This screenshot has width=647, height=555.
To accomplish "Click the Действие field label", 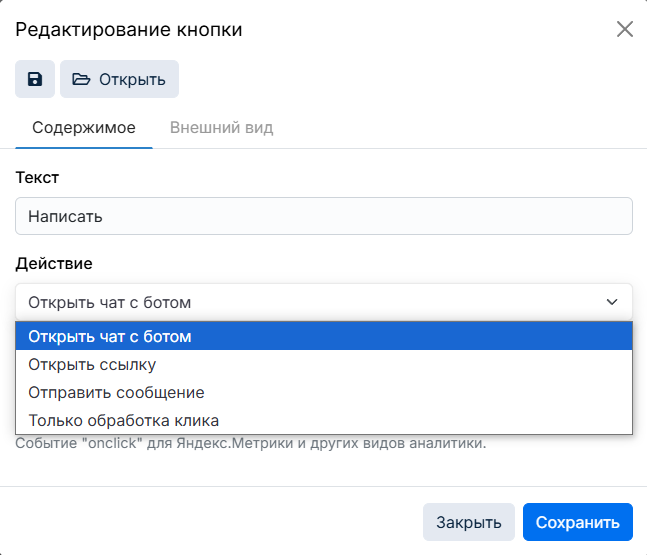I will pyautogui.click(x=54, y=263).
